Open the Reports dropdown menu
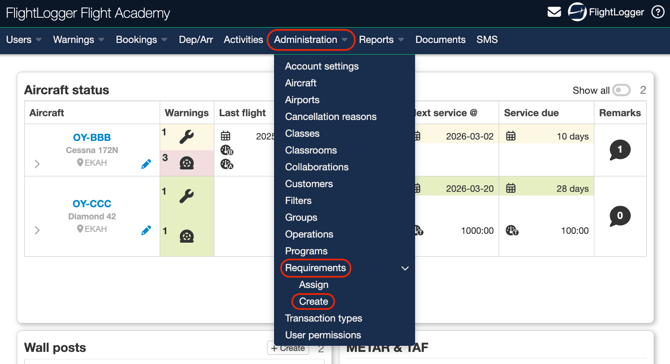The height and width of the screenshot is (364, 670). 381,40
